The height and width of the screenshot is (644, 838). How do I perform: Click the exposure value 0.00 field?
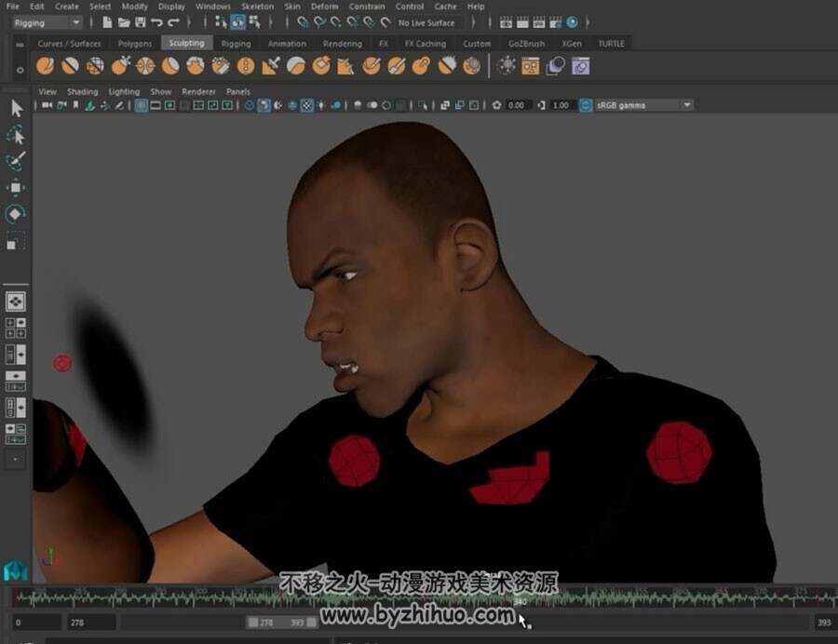click(x=518, y=106)
